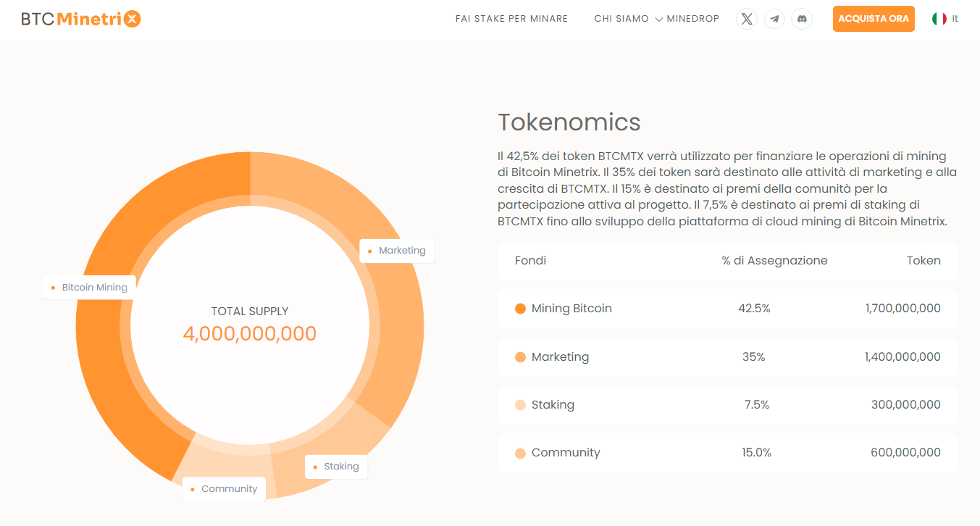
Task: Click the Acquista Ora button
Action: pos(874,19)
